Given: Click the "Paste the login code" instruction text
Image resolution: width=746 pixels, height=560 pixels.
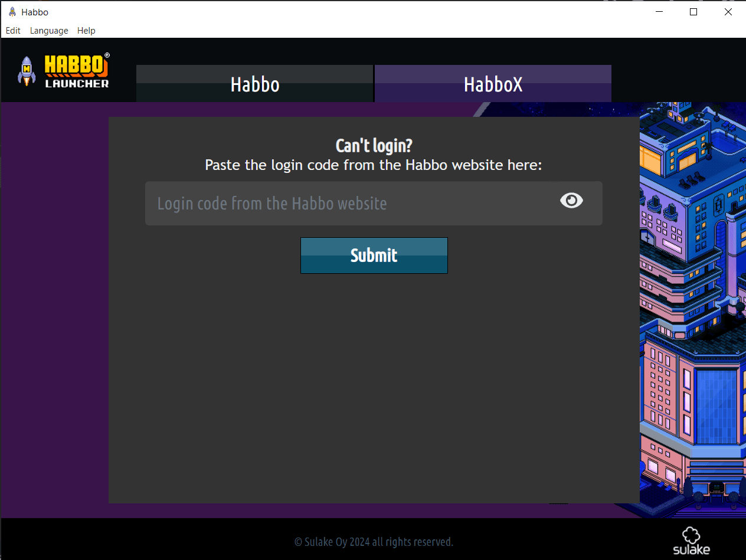Looking at the screenshot, I should (x=373, y=165).
